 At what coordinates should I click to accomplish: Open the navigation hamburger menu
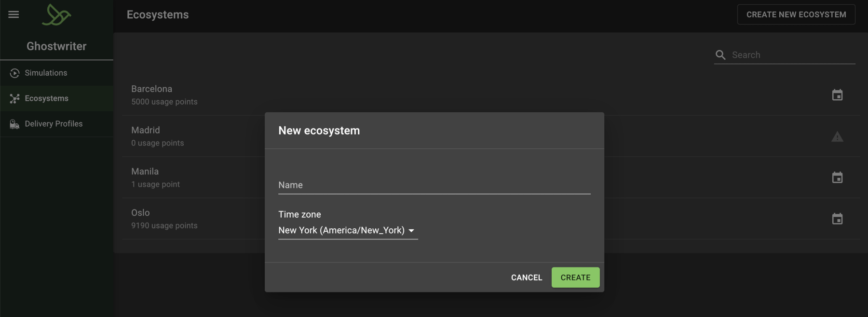pyautogui.click(x=14, y=14)
